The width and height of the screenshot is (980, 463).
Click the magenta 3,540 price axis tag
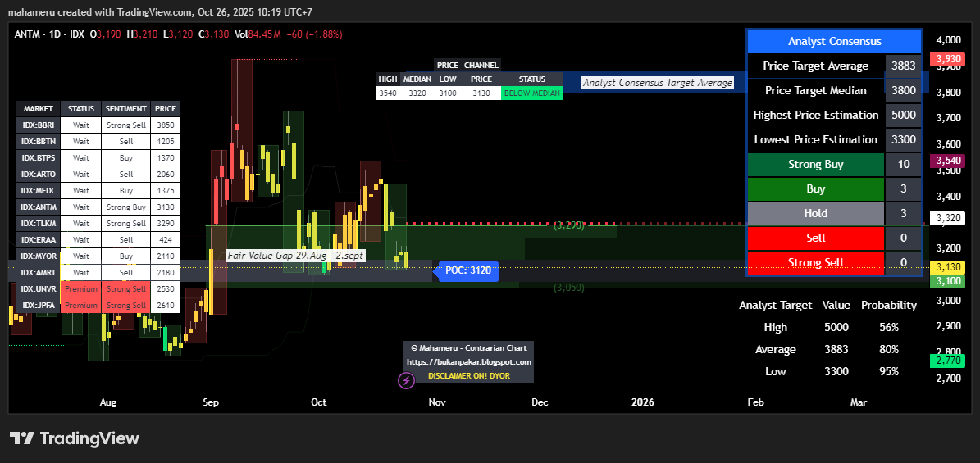click(x=948, y=161)
